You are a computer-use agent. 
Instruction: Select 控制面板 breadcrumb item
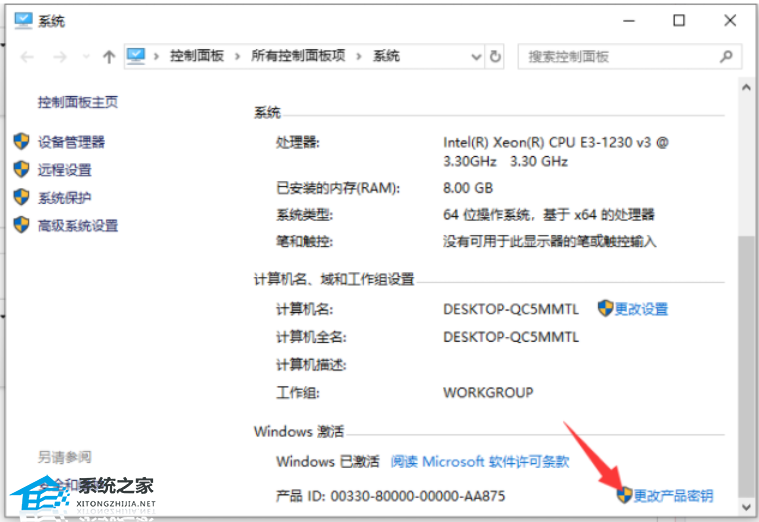pos(197,57)
